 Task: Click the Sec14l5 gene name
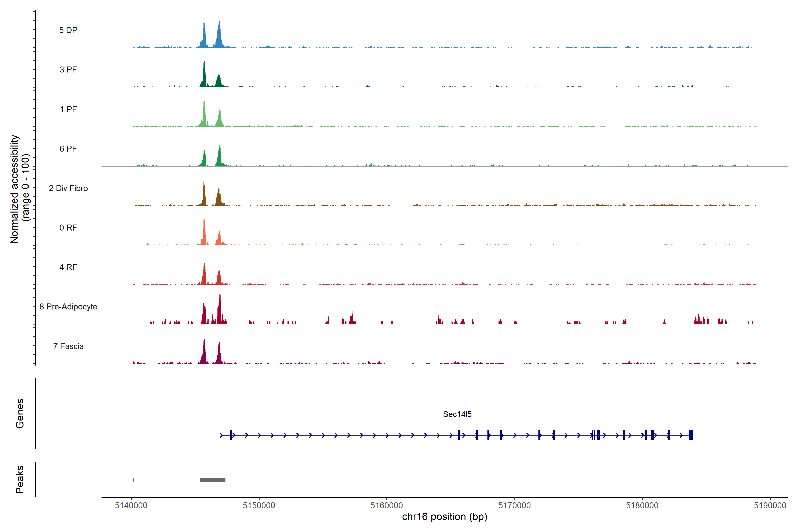pyautogui.click(x=457, y=414)
